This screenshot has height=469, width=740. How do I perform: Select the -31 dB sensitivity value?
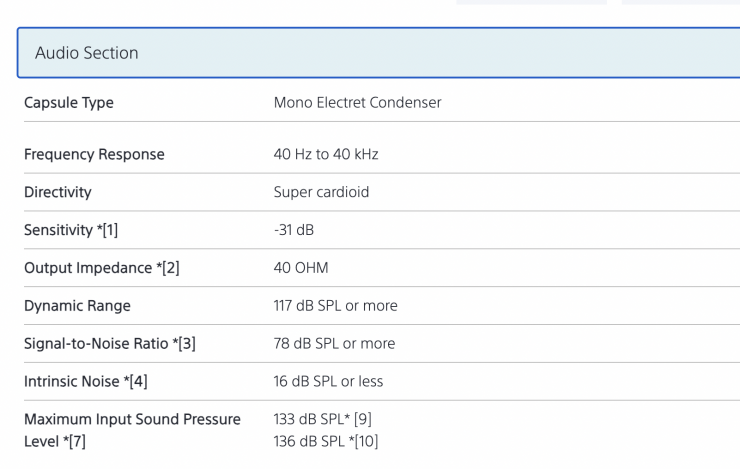pos(296,231)
